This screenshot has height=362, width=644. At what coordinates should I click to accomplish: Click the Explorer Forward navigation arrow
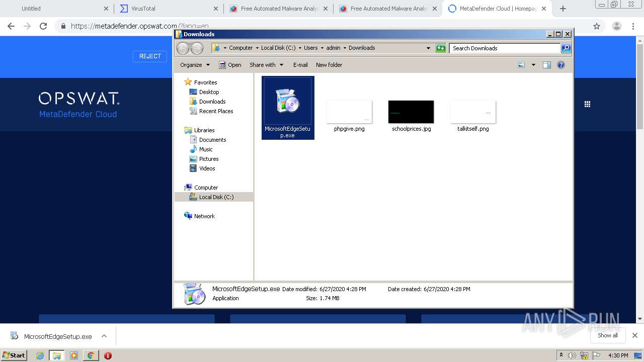pos(197,48)
